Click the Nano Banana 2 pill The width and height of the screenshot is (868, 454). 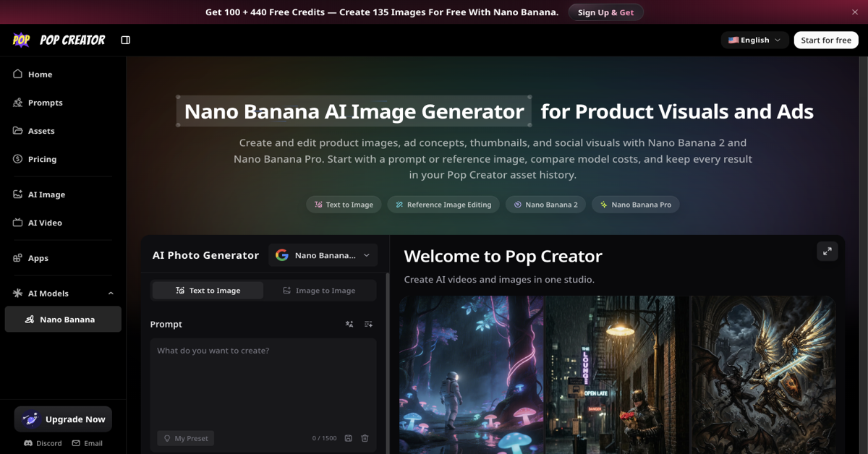click(x=545, y=205)
